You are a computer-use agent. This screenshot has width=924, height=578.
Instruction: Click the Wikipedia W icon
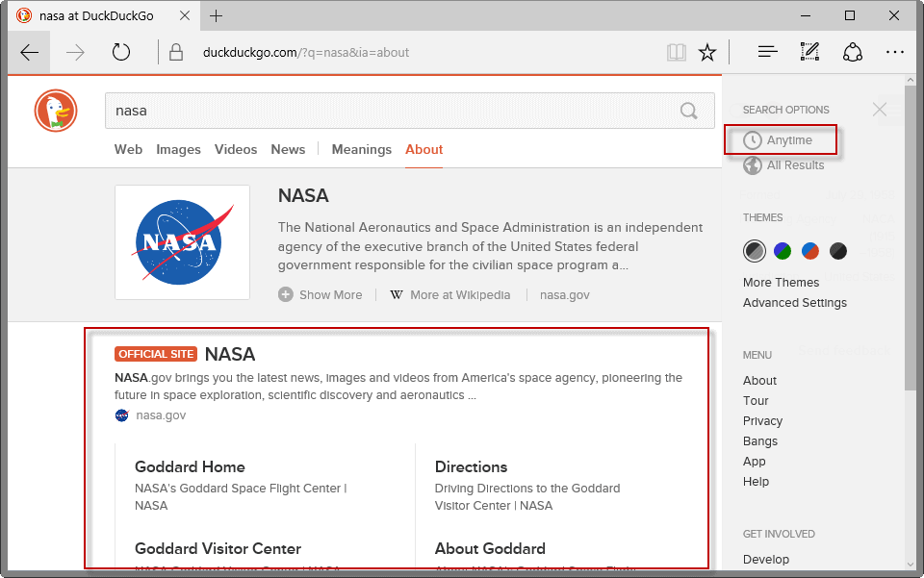tap(397, 294)
